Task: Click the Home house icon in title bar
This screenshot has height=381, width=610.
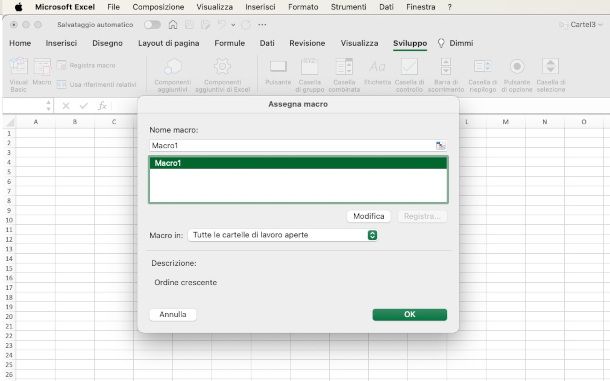Action: [x=173, y=25]
